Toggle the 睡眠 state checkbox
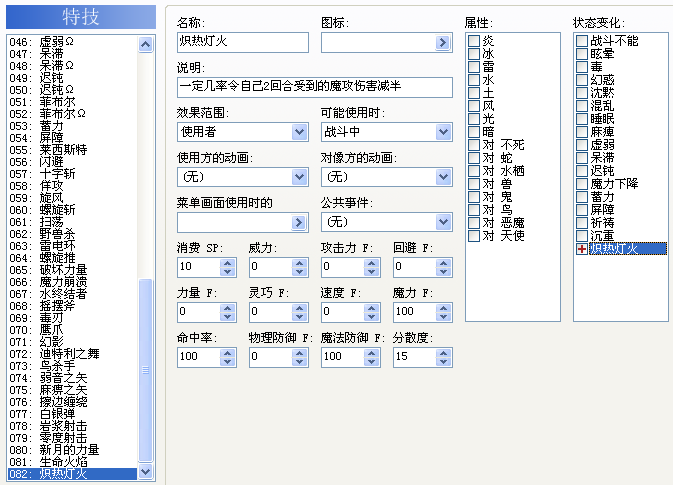The width and height of the screenshot is (673, 485). (582, 119)
